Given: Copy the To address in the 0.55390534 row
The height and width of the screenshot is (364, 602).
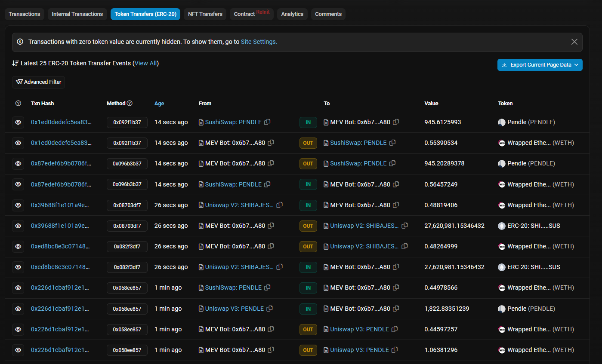Looking at the screenshot, I should (392, 143).
